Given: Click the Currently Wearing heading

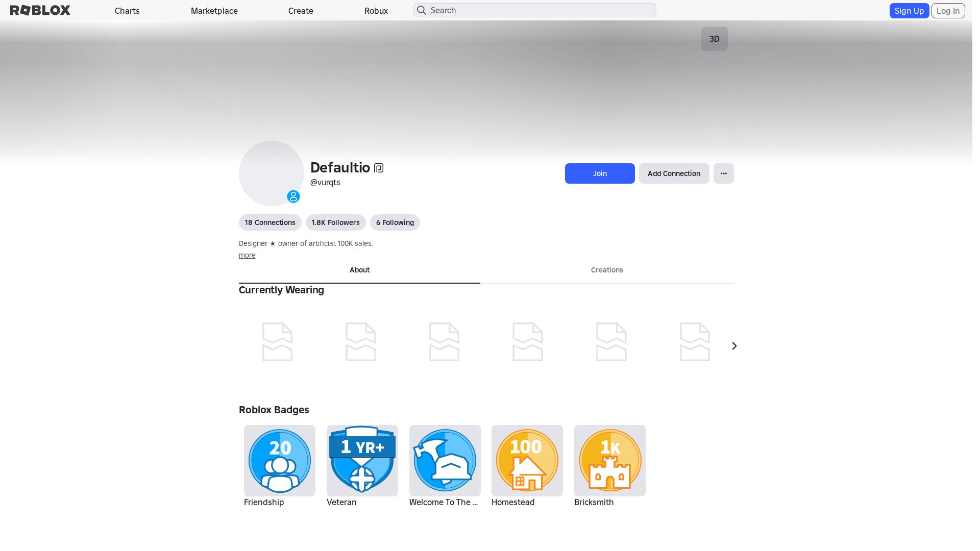Looking at the screenshot, I should click(x=281, y=290).
